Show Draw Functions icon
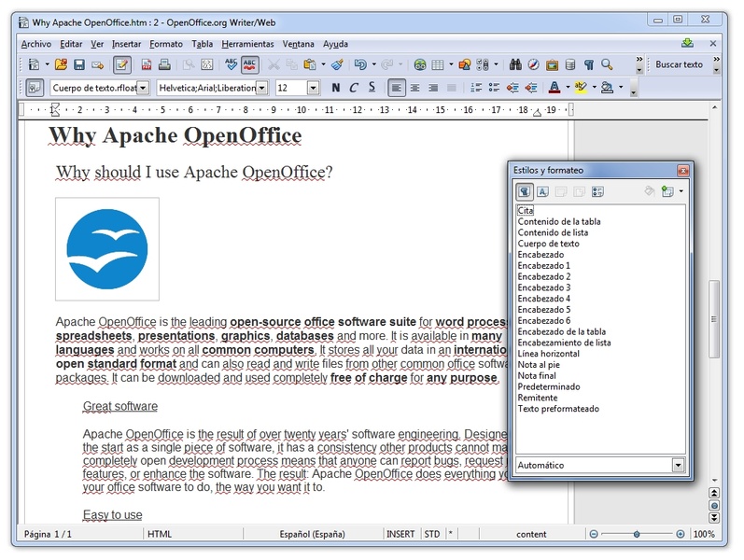Screen dimensions: 744x560 (465, 64)
